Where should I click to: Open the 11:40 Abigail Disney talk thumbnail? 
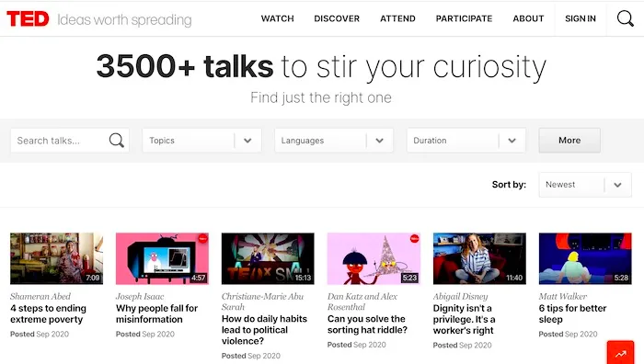[x=479, y=258]
